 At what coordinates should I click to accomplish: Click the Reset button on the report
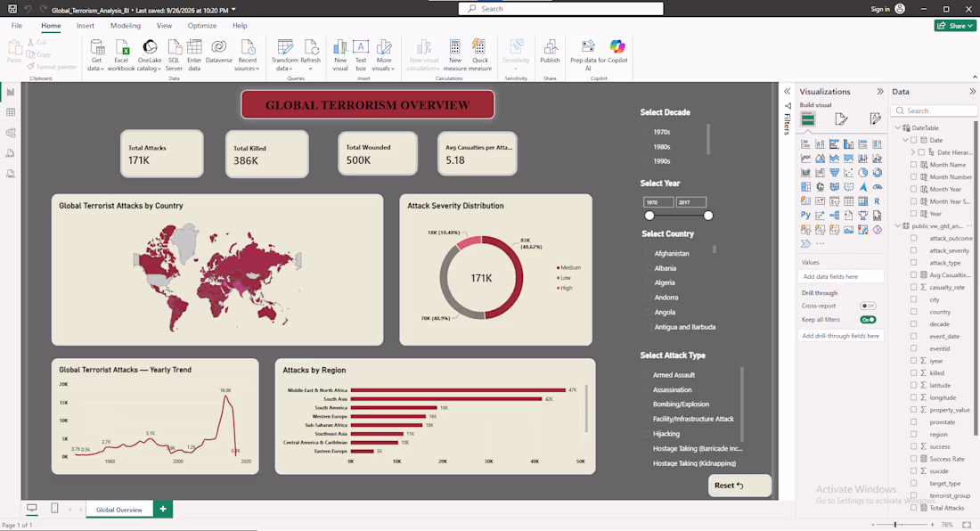[x=740, y=486]
